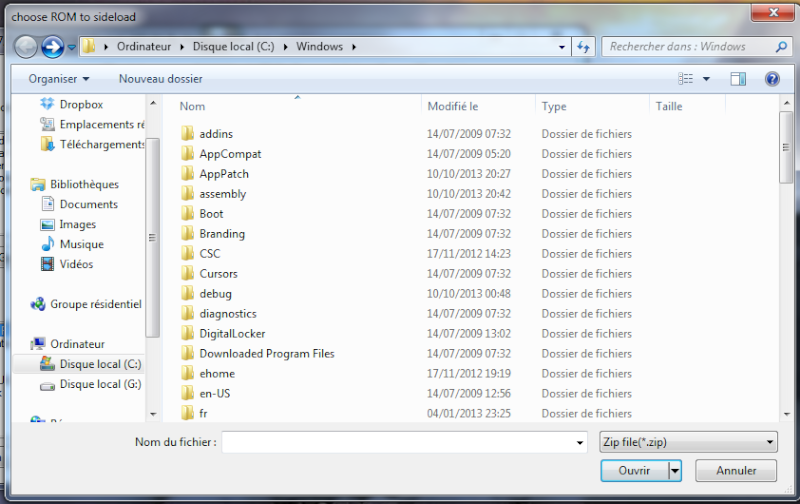The height and width of the screenshot is (504, 800).
Task: Open the view options dropdown arrow
Action: click(x=706, y=79)
